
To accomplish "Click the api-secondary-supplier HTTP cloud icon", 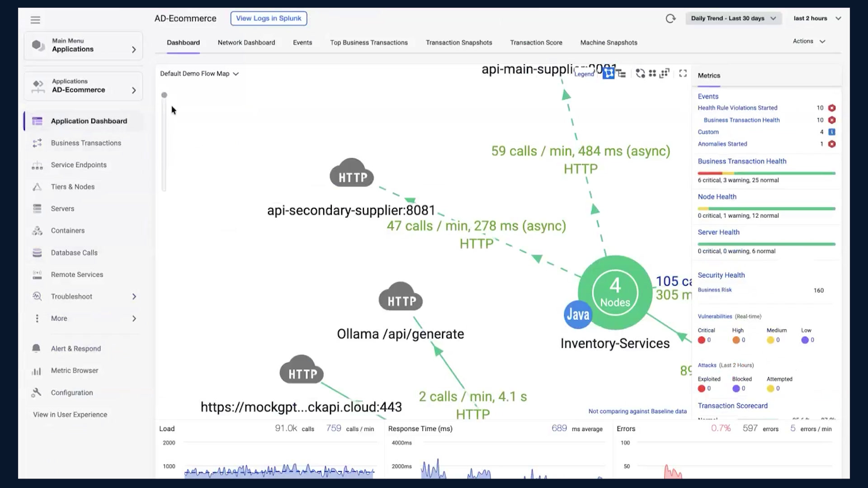I will pyautogui.click(x=352, y=173).
